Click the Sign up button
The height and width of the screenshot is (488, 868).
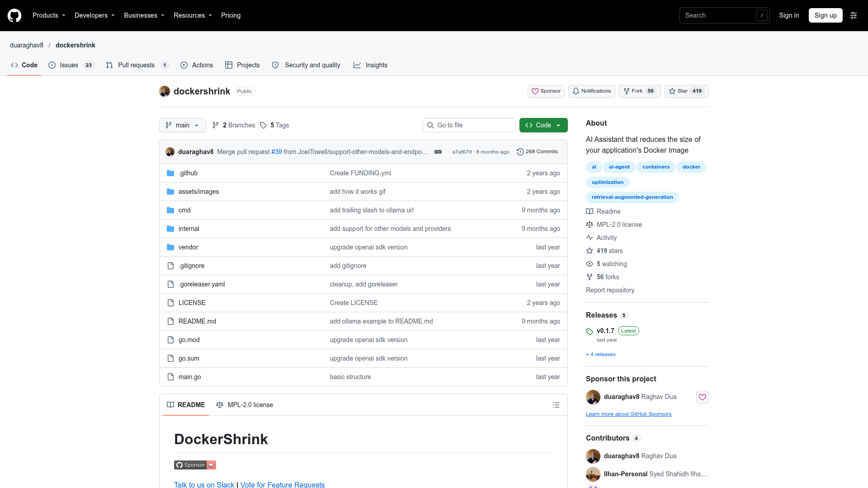[x=826, y=15]
